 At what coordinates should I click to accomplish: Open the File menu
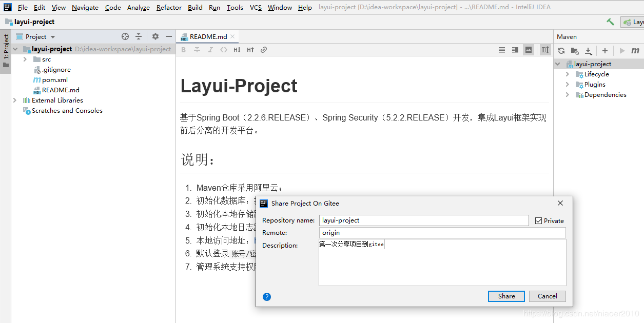[x=23, y=7]
